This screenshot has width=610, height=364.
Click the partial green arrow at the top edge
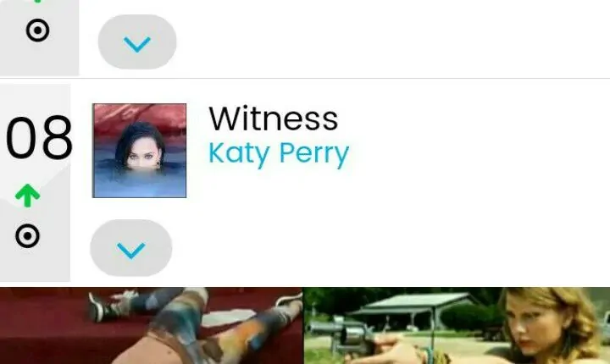pyautogui.click(x=38, y=1)
